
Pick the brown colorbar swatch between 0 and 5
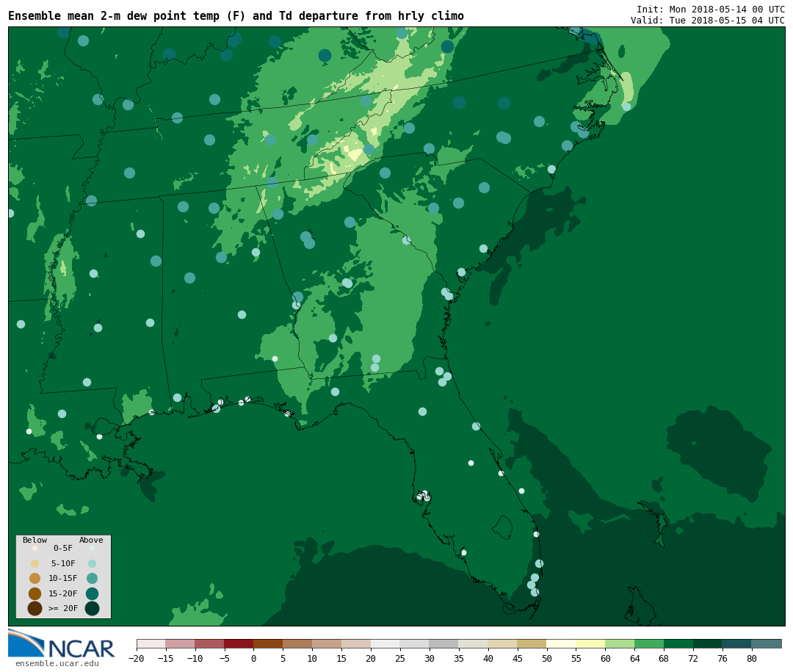pos(268,643)
